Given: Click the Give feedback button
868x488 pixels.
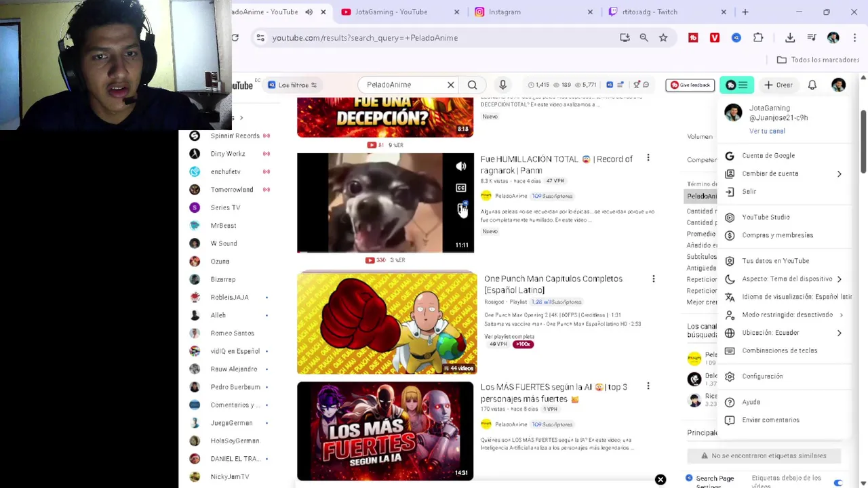Looking at the screenshot, I should coord(690,85).
